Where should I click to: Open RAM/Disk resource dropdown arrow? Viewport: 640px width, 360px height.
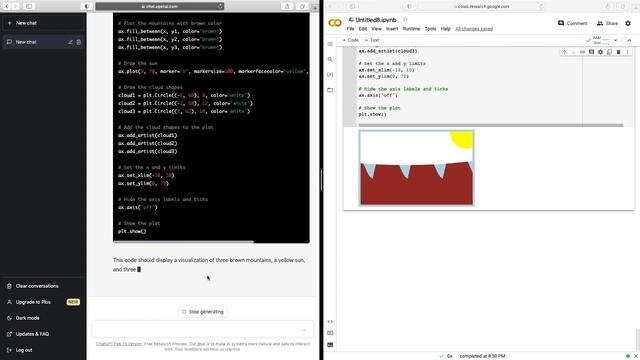pyautogui.click(x=616, y=40)
